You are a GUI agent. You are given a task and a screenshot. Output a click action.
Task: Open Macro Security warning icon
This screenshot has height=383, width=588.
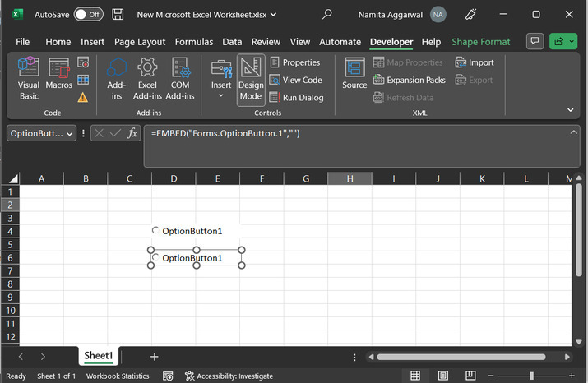tap(83, 97)
